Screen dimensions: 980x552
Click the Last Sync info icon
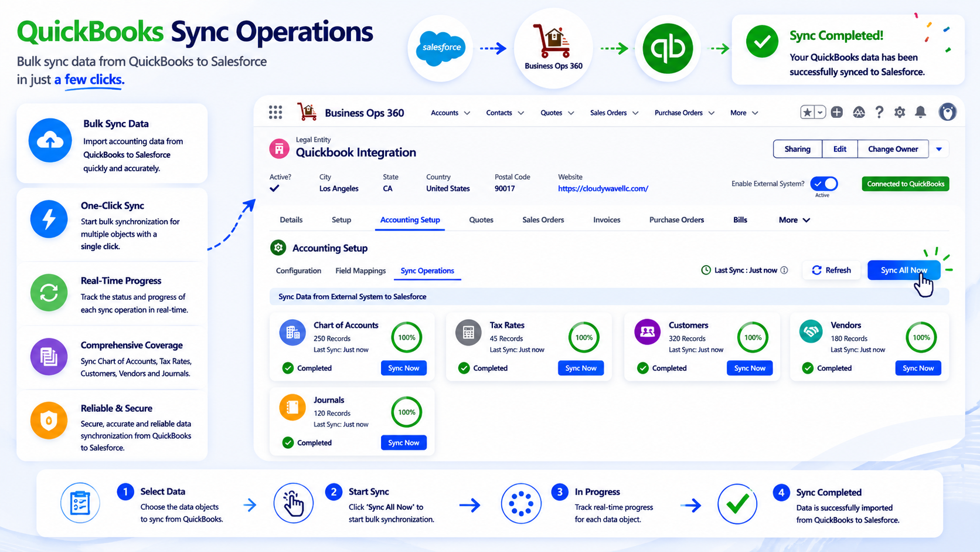784,270
